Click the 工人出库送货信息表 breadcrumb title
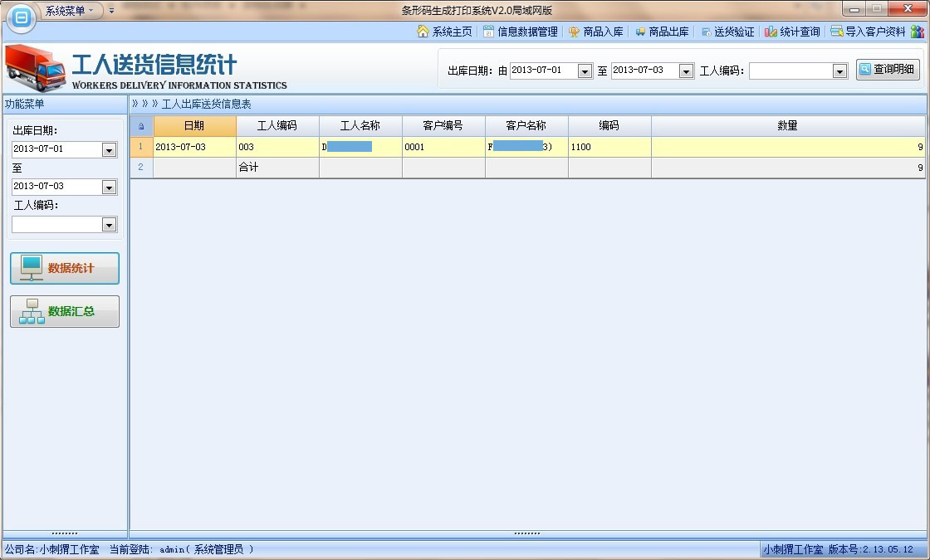930x560 pixels. [207, 105]
